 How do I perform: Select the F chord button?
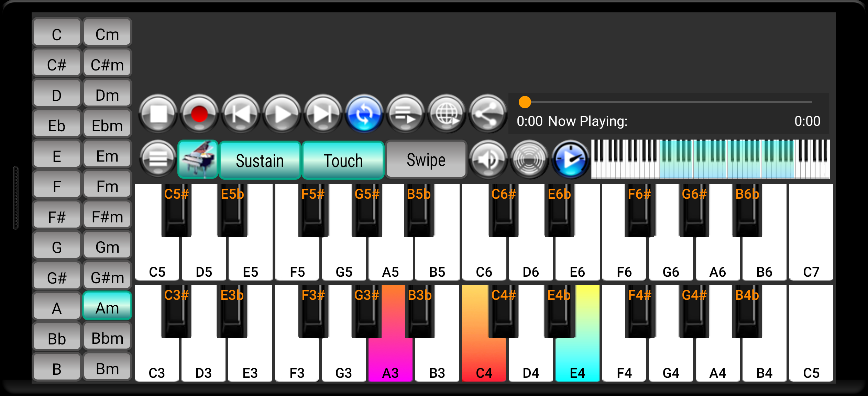pyautogui.click(x=57, y=185)
